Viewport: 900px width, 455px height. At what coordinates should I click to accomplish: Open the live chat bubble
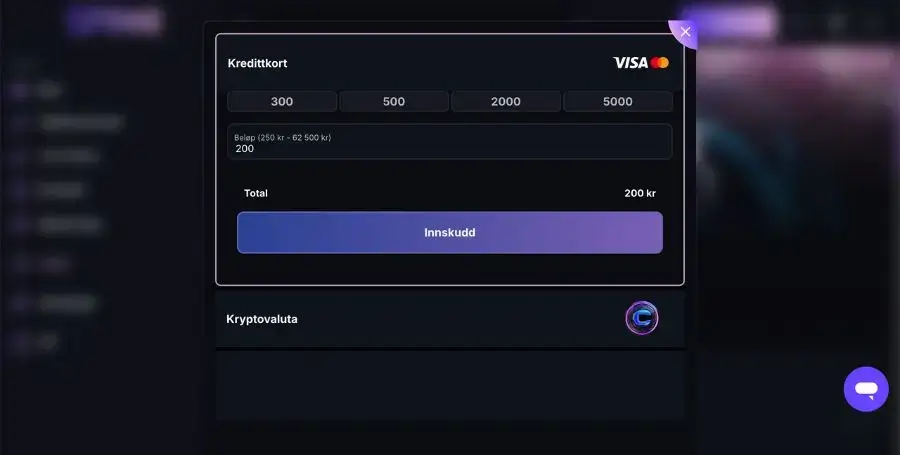coord(866,389)
